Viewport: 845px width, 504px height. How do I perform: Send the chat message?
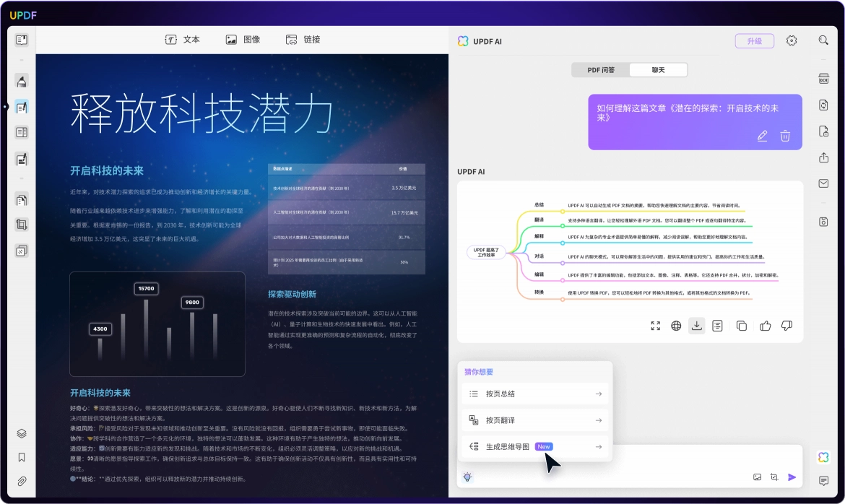pyautogui.click(x=792, y=477)
